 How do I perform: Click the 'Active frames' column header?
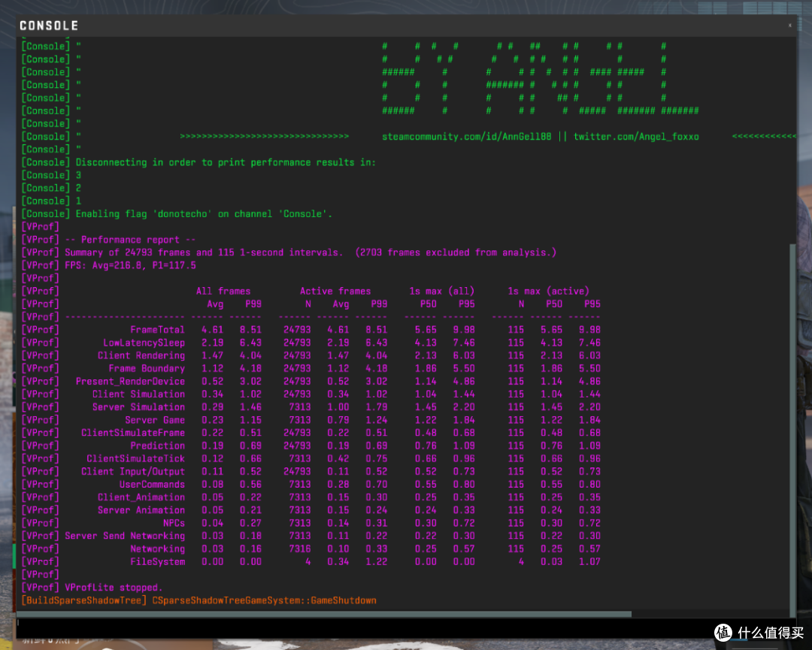coord(335,291)
